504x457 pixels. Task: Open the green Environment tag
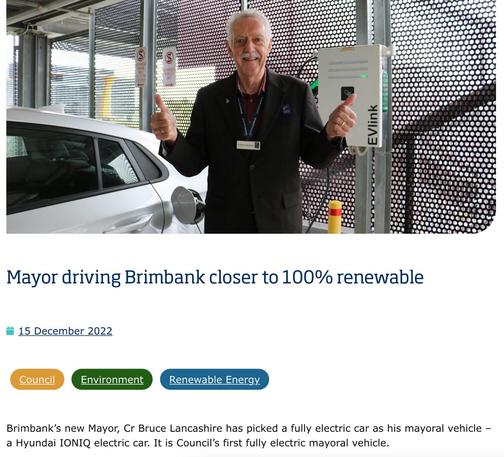[112, 379]
